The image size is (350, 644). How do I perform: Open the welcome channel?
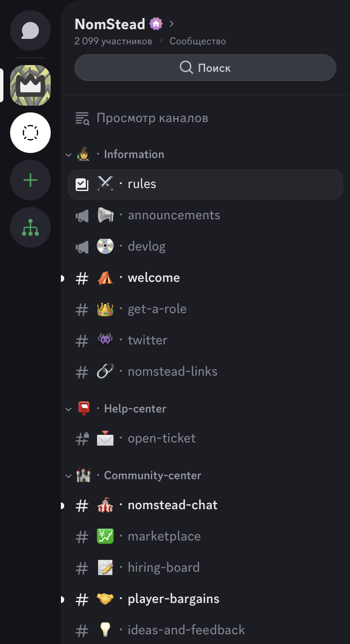[x=205, y=278]
